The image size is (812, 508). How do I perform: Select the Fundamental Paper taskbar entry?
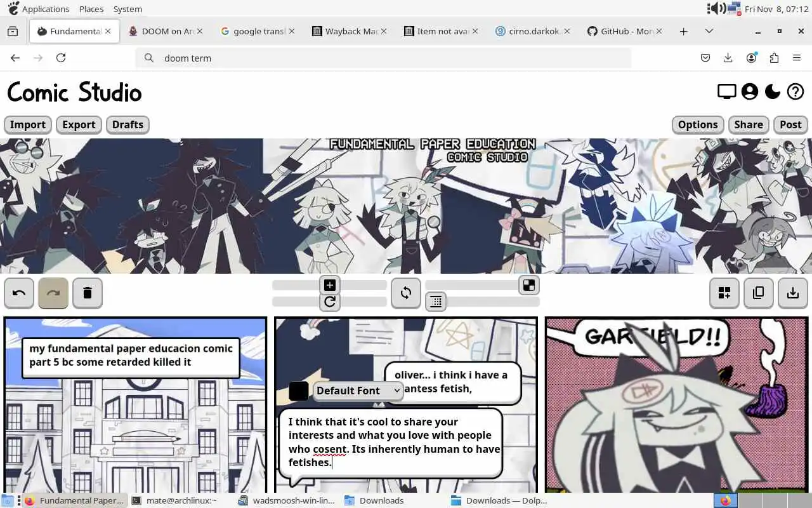coord(75,500)
